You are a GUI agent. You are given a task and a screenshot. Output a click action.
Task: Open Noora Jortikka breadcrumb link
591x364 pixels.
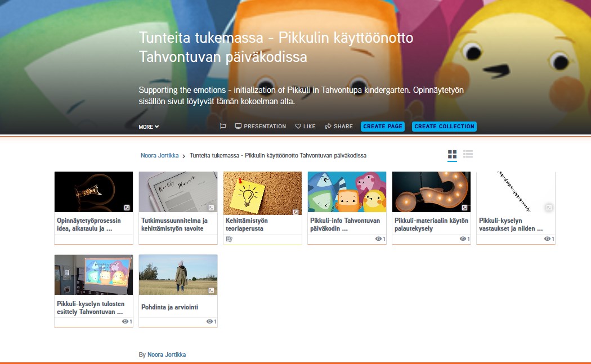[160, 156]
